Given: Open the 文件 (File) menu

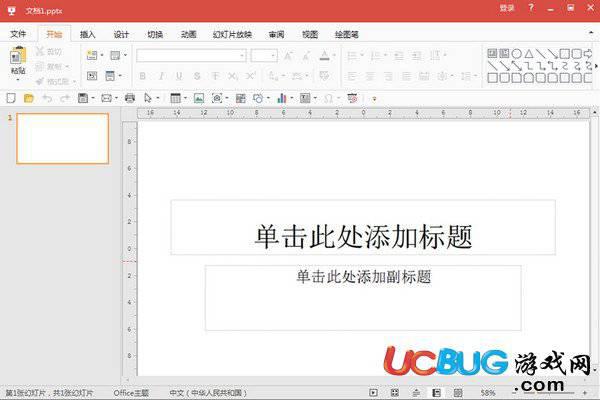Looking at the screenshot, I should click(18, 34).
